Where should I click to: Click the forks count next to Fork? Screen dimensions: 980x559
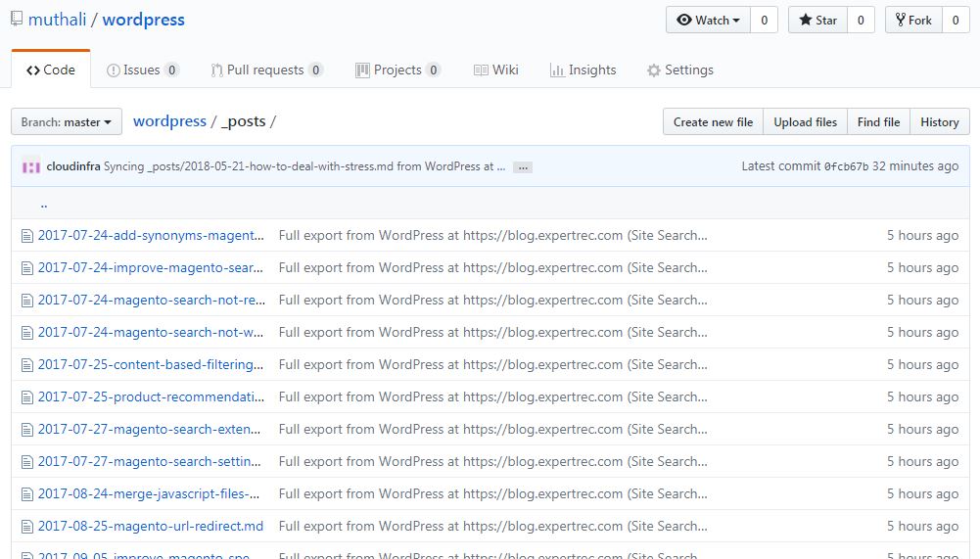tap(956, 20)
